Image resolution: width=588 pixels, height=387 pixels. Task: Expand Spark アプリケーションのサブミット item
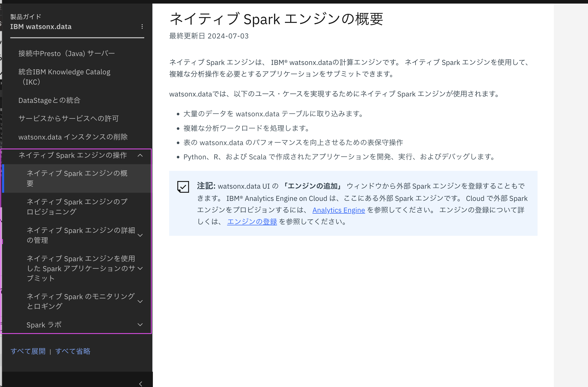(140, 268)
